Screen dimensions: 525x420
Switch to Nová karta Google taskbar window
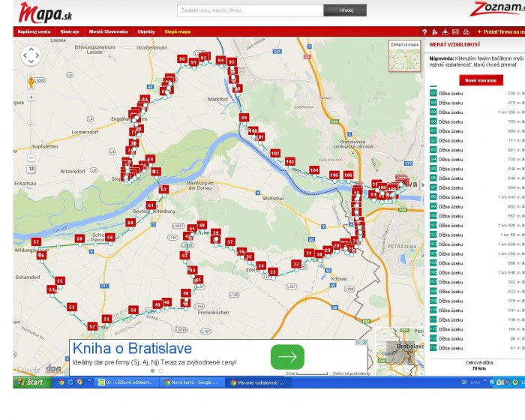(x=191, y=382)
